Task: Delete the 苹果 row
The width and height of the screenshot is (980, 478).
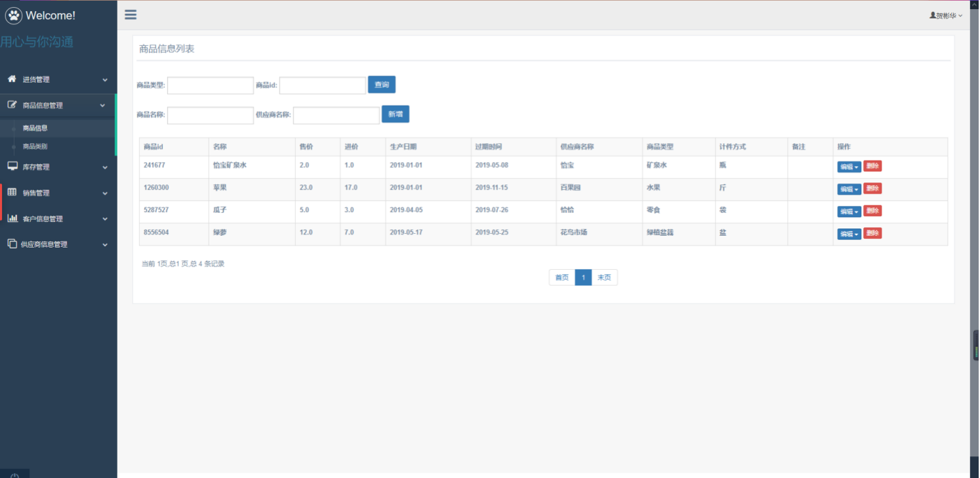Action: click(872, 188)
